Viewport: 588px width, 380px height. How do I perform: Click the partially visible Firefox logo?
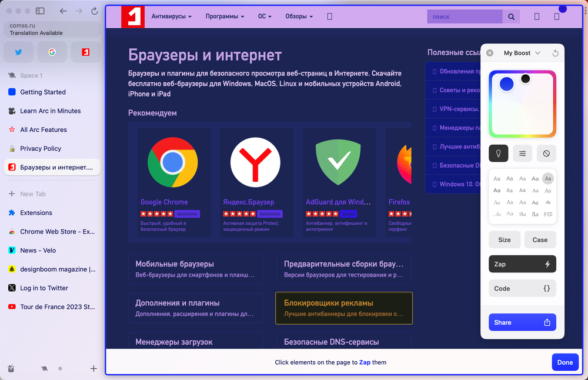(405, 164)
